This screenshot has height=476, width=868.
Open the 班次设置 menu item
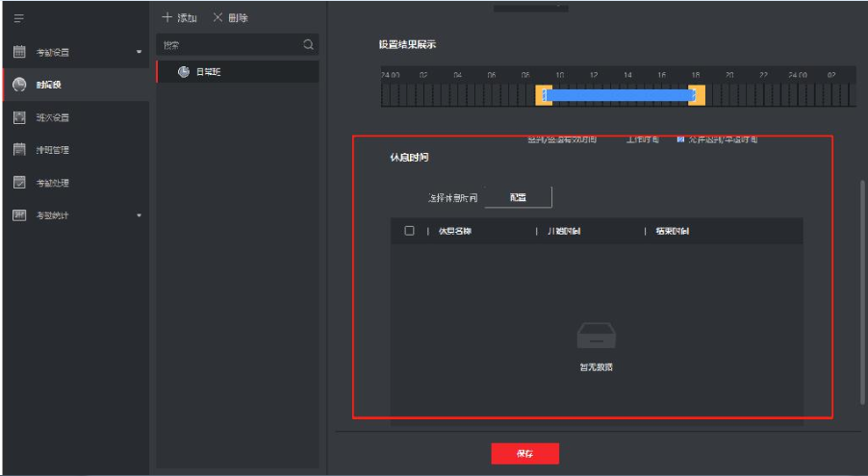coord(76,117)
